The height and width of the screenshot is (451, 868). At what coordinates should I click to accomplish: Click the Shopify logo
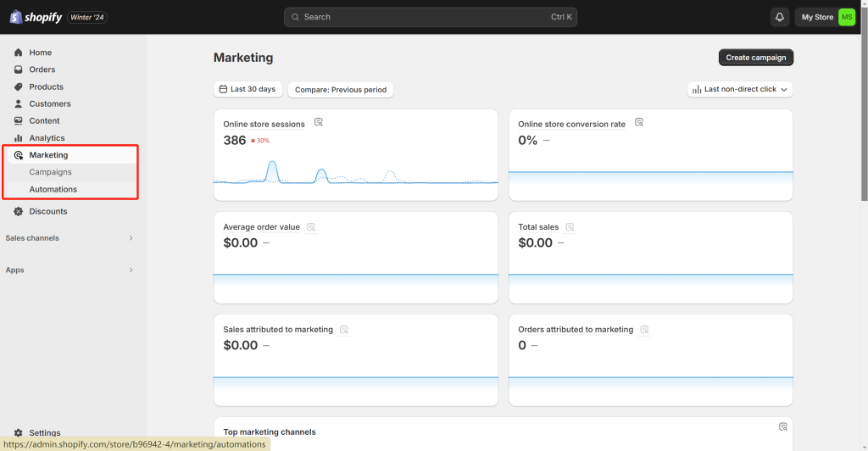point(36,17)
